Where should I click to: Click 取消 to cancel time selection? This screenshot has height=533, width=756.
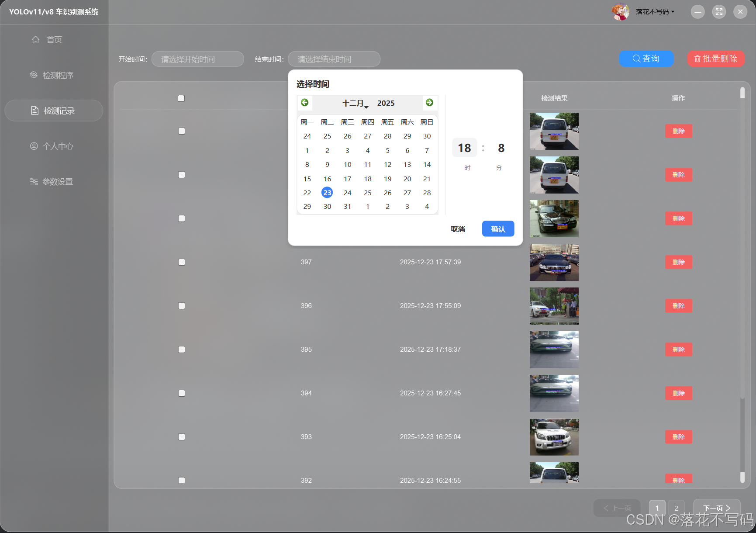(458, 229)
